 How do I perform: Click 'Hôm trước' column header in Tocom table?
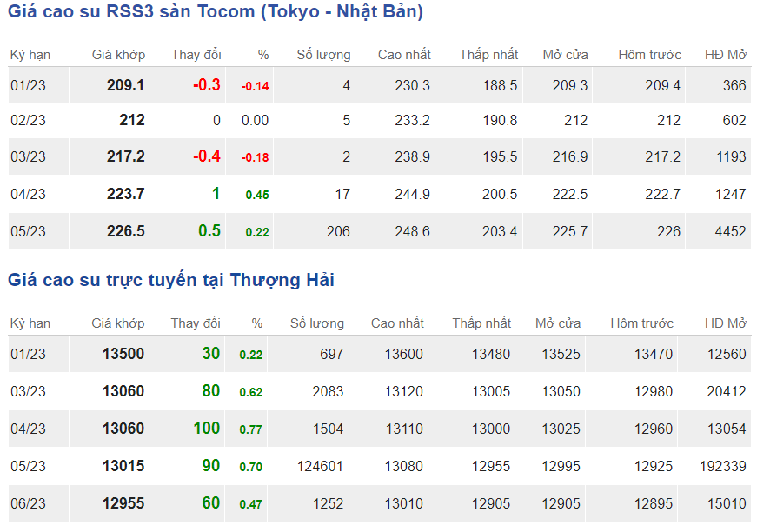coord(649,55)
